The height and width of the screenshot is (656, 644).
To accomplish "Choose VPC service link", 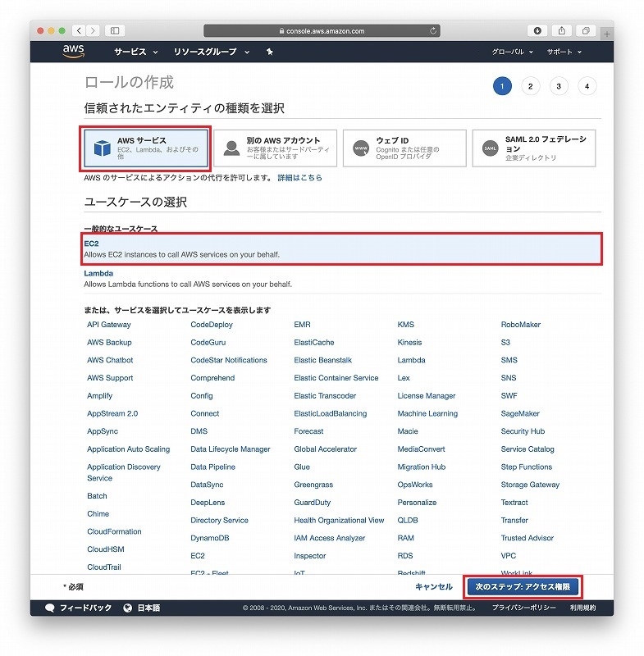I will (509, 556).
